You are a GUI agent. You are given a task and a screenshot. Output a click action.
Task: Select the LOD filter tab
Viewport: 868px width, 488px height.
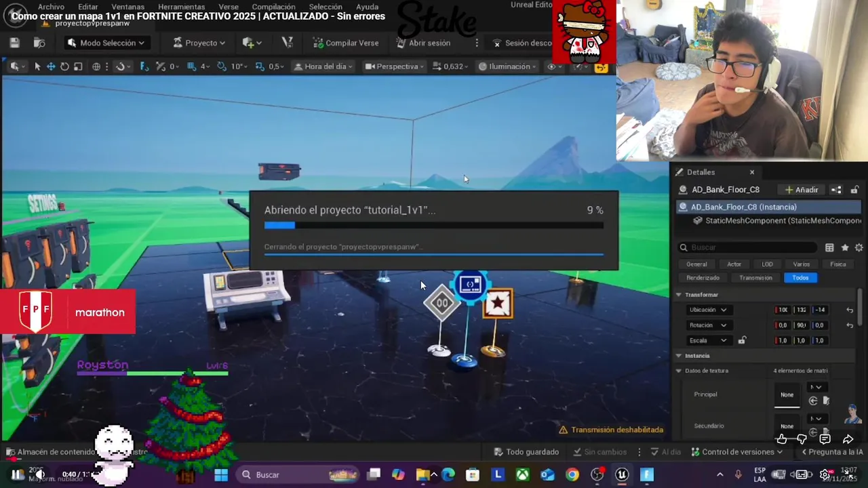tap(767, 264)
